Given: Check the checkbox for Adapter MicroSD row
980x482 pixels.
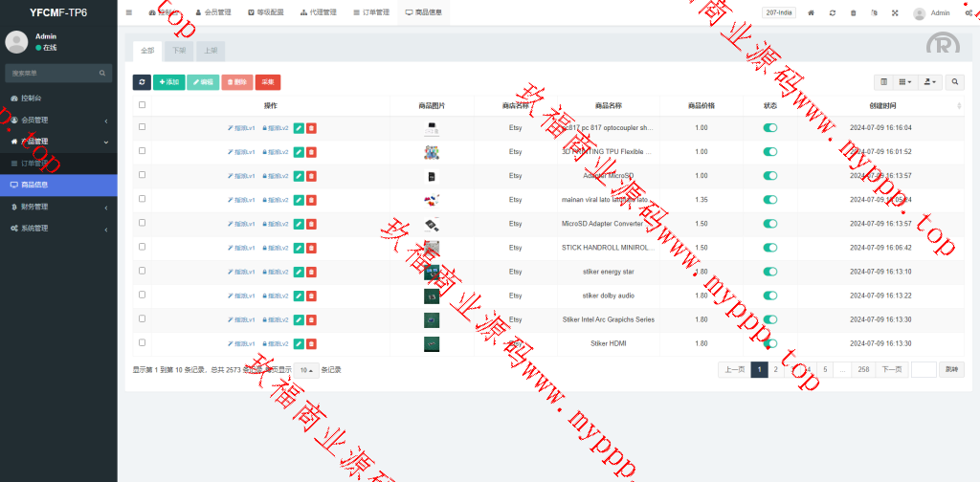Looking at the screenshot, I should 143,175.
